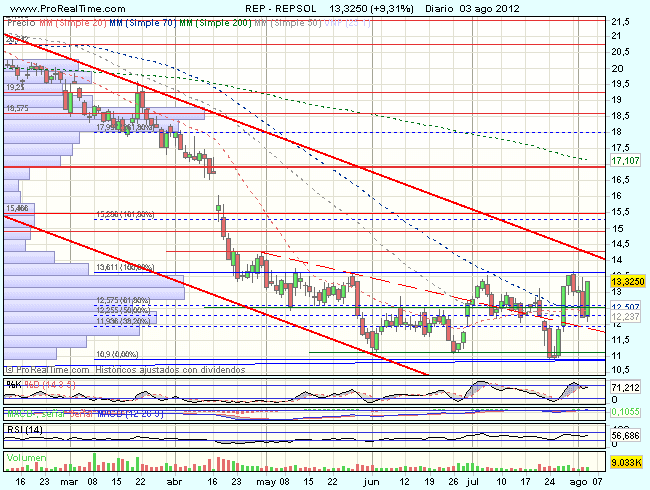The width and height of the screenshot is (650, 490).
Task: Click the 15,466 volume profile label
Action: coord(17,208)
